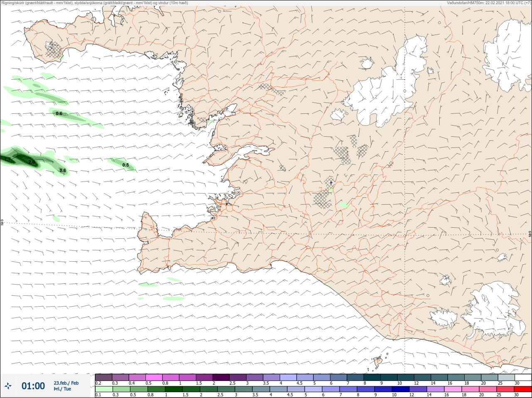Screen dimensions: 532x398
Task: Click the small green rain patch inland near hatched area
Action: coord(343,205)
